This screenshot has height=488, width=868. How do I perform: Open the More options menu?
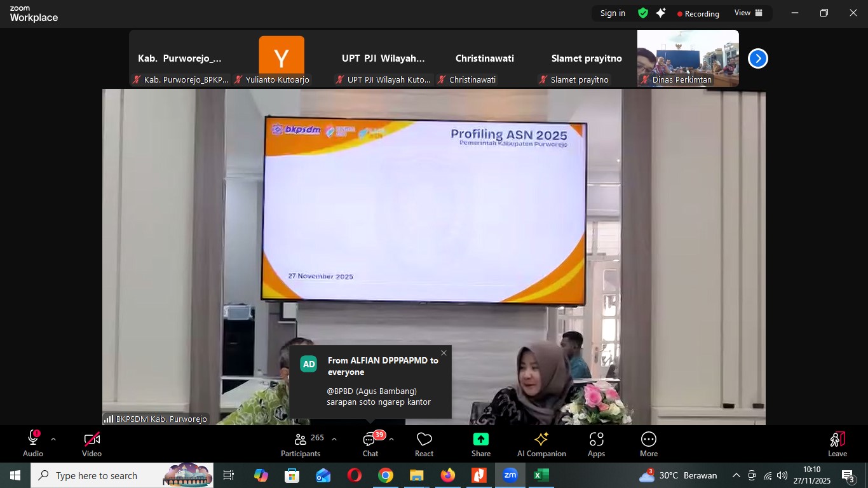(x=648, y=444)
